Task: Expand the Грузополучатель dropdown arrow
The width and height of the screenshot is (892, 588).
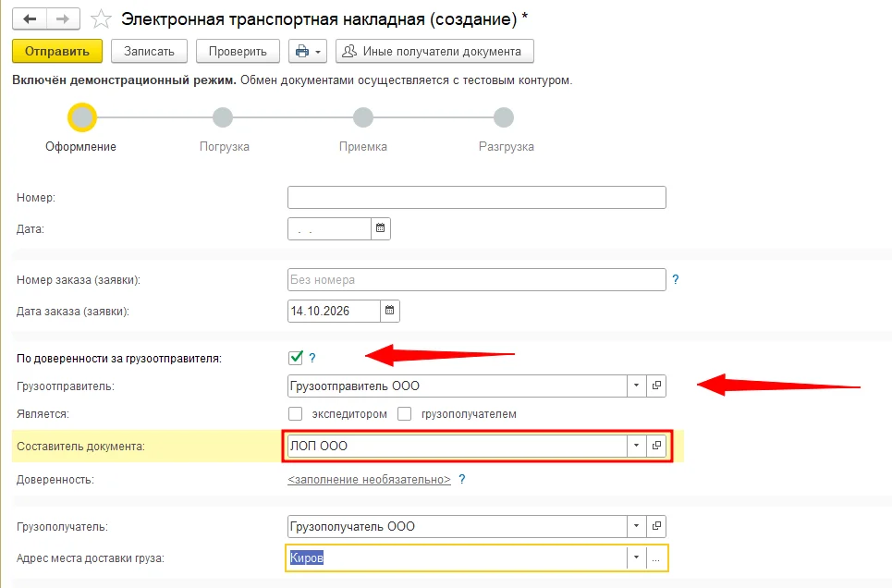Action: 637,527
